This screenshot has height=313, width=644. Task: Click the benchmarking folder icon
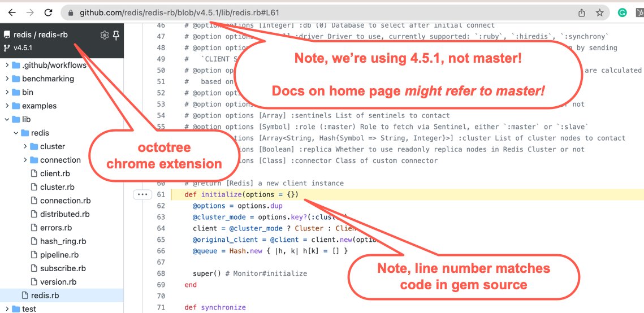click(16, 79)
